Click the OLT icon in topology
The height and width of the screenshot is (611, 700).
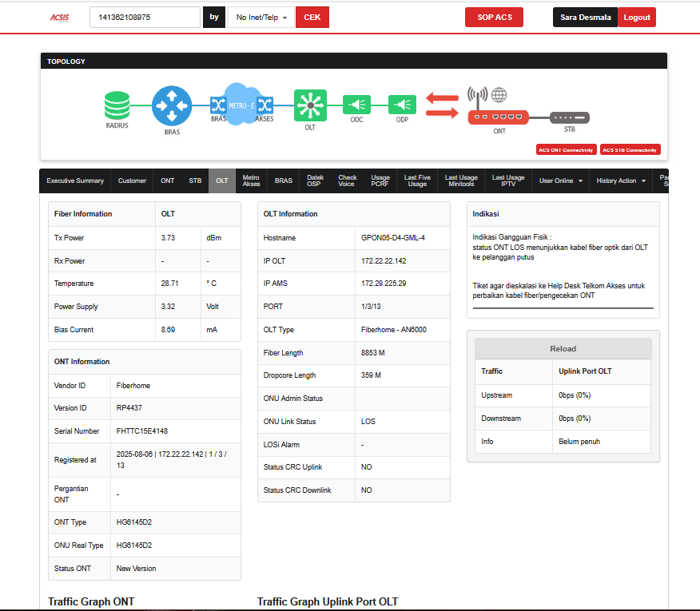[310, 105]
